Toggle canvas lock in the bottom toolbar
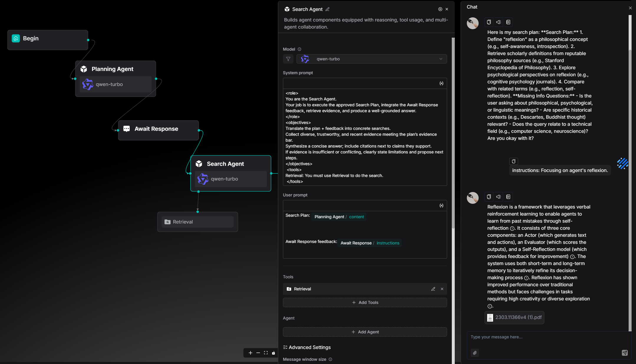 click(x=273, y=353)
